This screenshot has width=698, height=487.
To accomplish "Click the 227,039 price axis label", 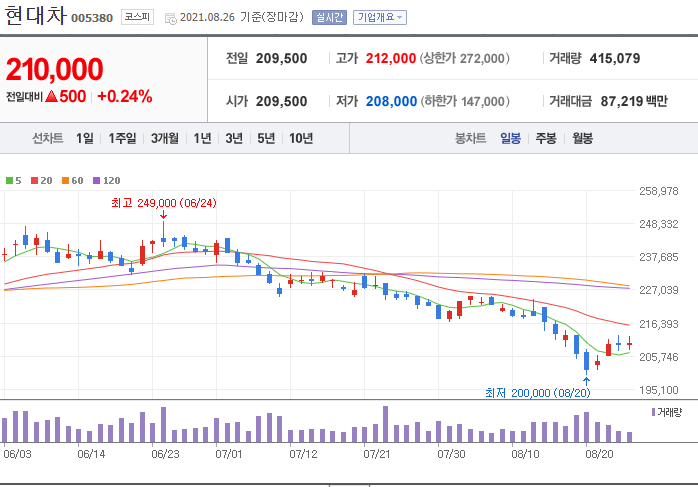I will point(659,290).
